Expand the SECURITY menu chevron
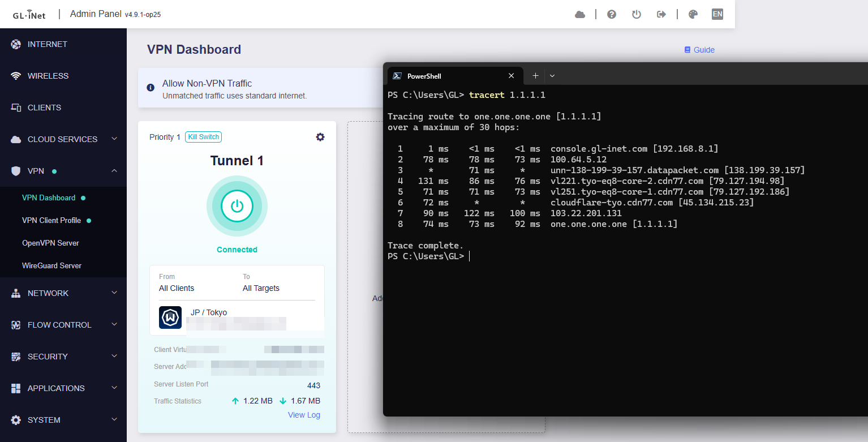Screen dimensions: 868x442 pos(114,356)
